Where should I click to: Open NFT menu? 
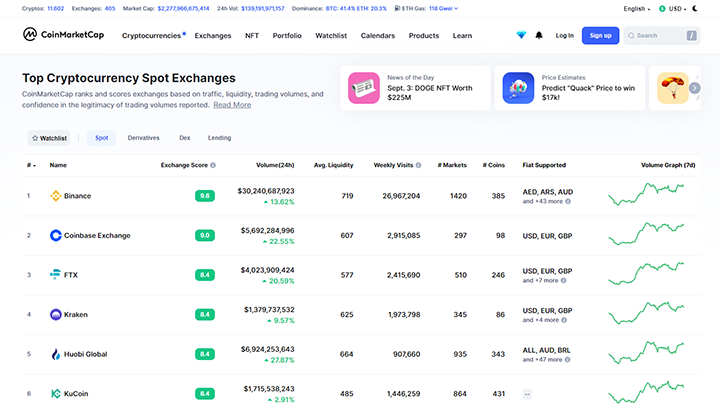coord(252,35)
